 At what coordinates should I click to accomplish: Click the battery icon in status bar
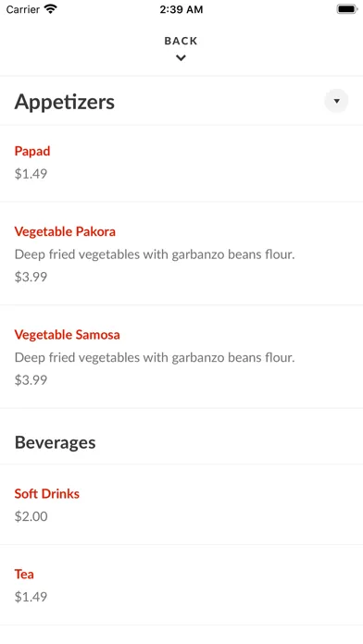347,9
